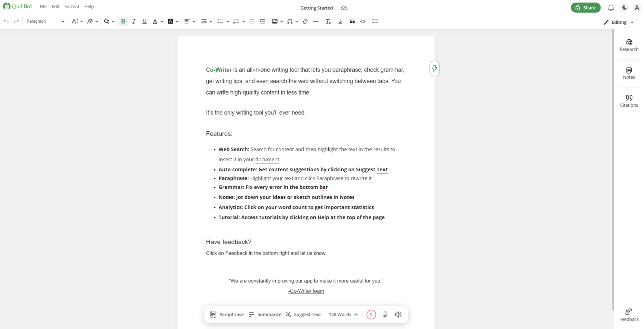
Task: Click the green Co-Writer text
Action: 219,70
